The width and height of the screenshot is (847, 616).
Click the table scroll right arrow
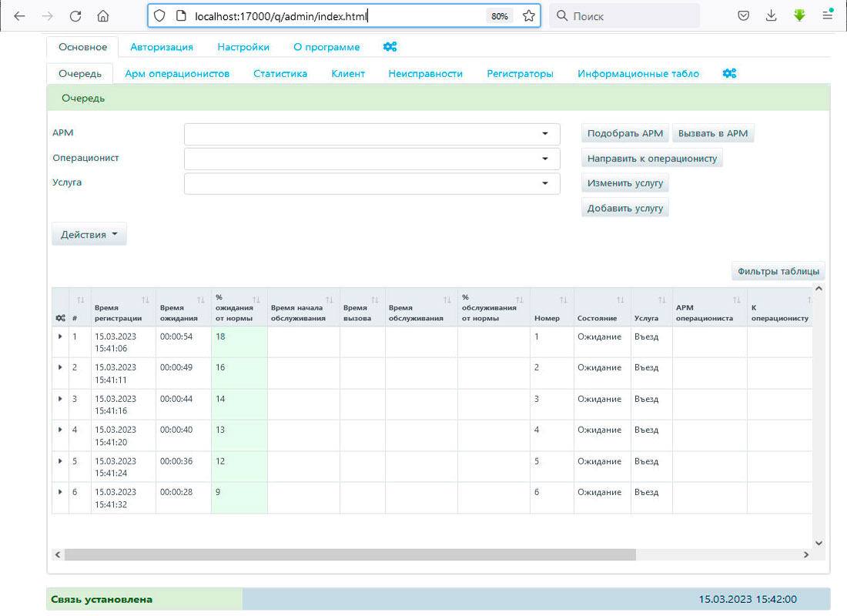[x=806, y=555]
